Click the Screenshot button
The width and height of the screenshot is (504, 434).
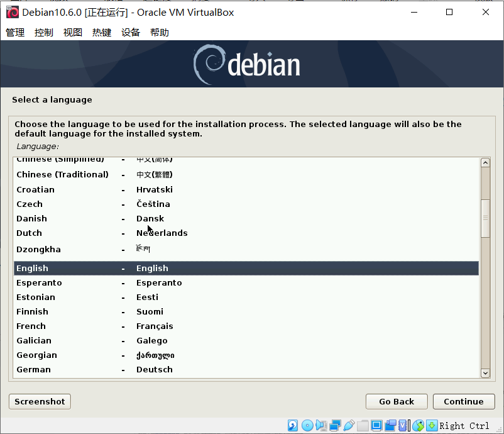[39, 401]
